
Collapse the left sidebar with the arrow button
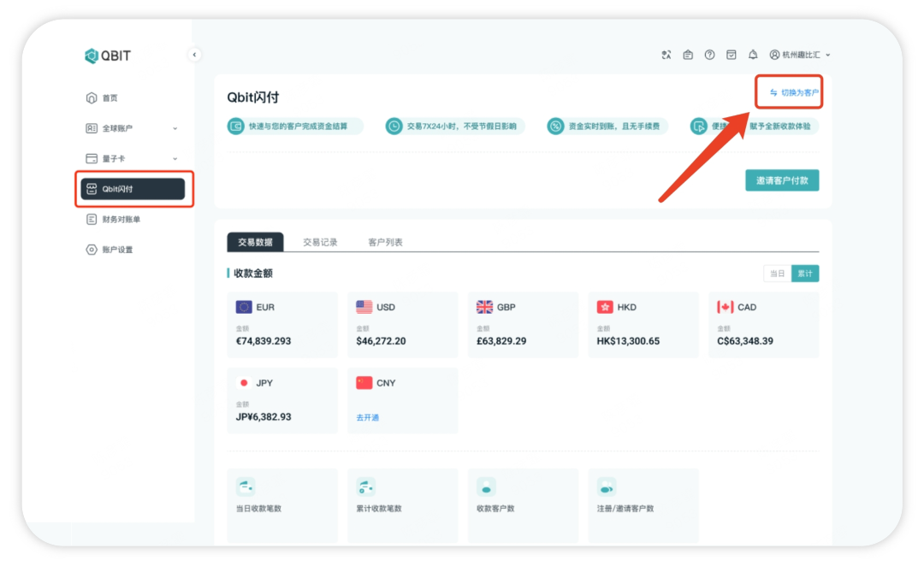click(x=194, y=55)
